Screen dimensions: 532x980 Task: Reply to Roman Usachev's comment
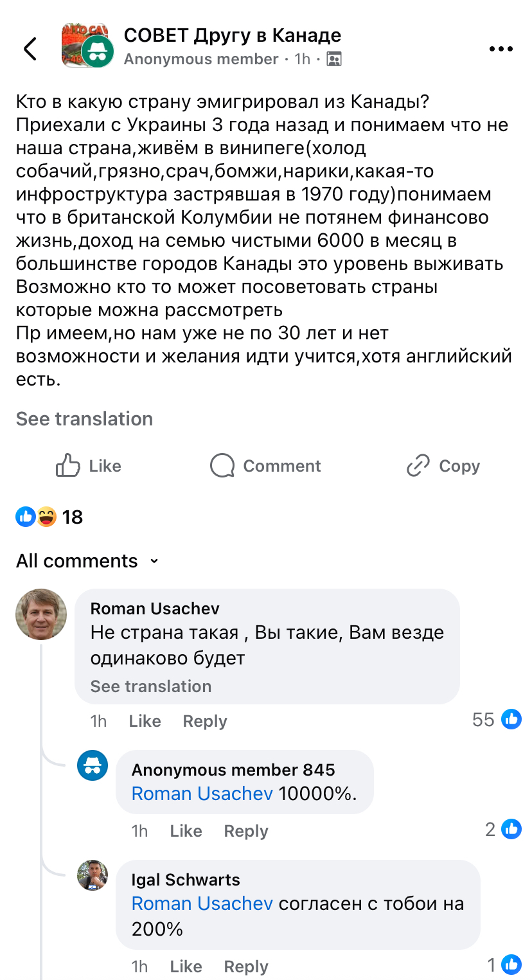coord(204,721)
